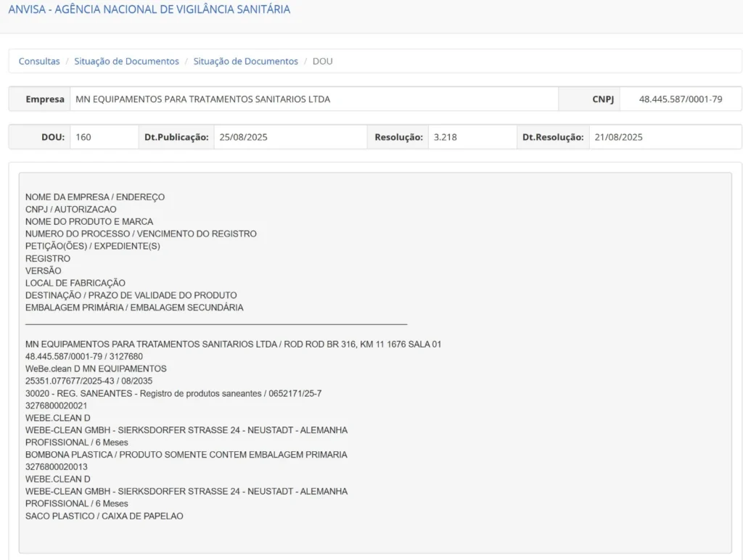The width and height of the screenshot is (743, 560).
Task: Click the Dt.Publicação label
Action: point(176,137)
